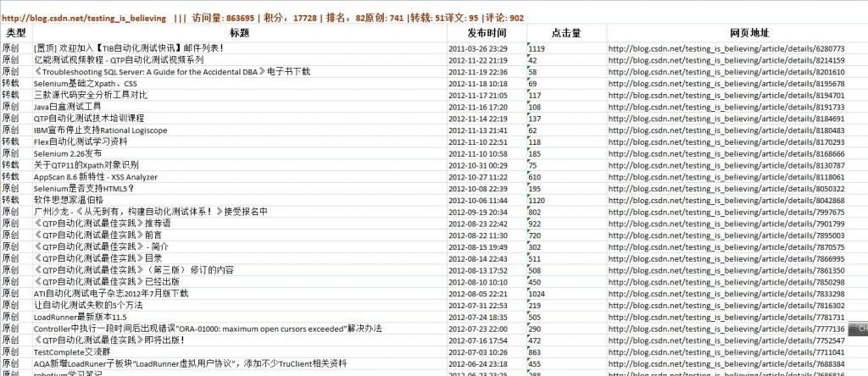This screenshot has width=868, height=376.
Task: Select the QTP自动化测试技术培训课程 cell
Action: [x=240, y=119]
